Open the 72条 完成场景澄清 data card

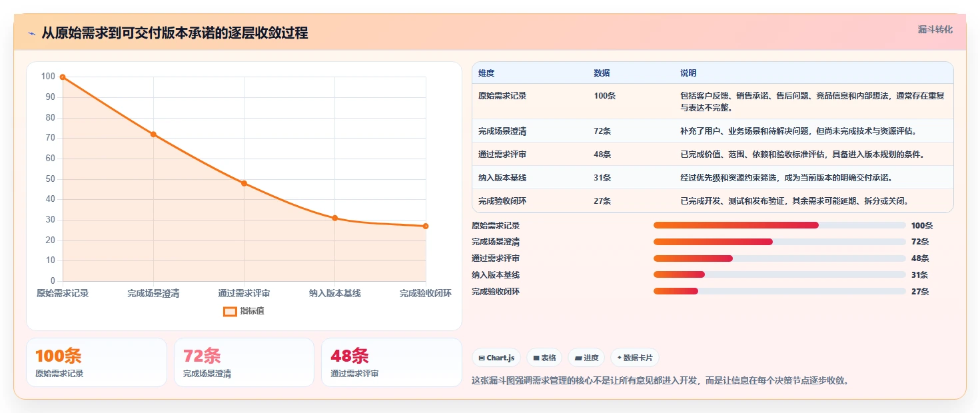pos(244,362)
